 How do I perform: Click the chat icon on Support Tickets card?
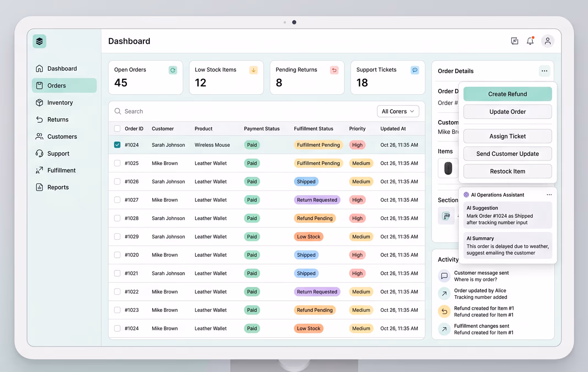pos(415,70)
